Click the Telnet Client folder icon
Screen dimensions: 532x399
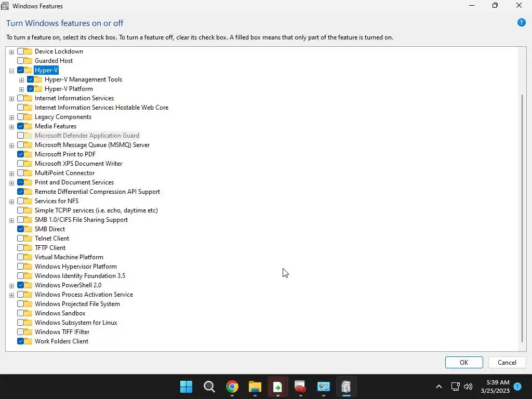[28, 238]
